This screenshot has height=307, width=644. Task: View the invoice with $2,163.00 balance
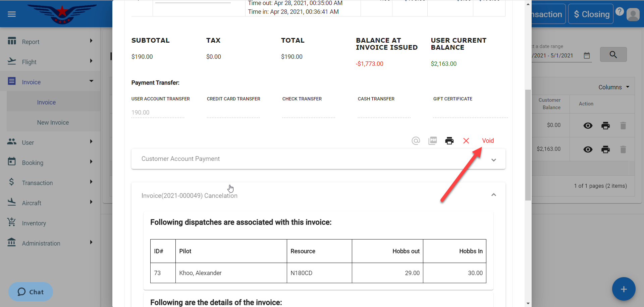[588, 149]
